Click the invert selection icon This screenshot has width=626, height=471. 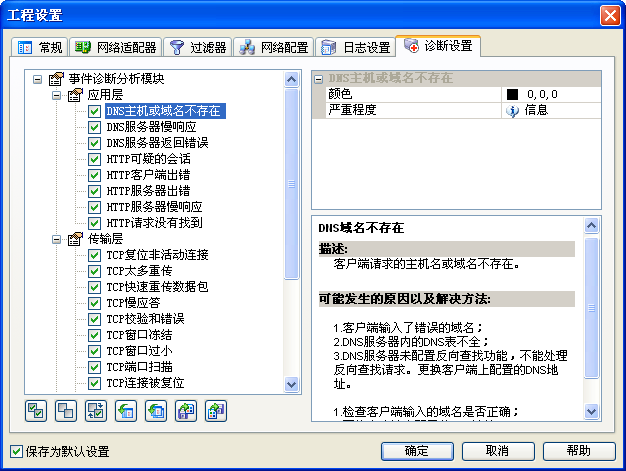point(96,411)
